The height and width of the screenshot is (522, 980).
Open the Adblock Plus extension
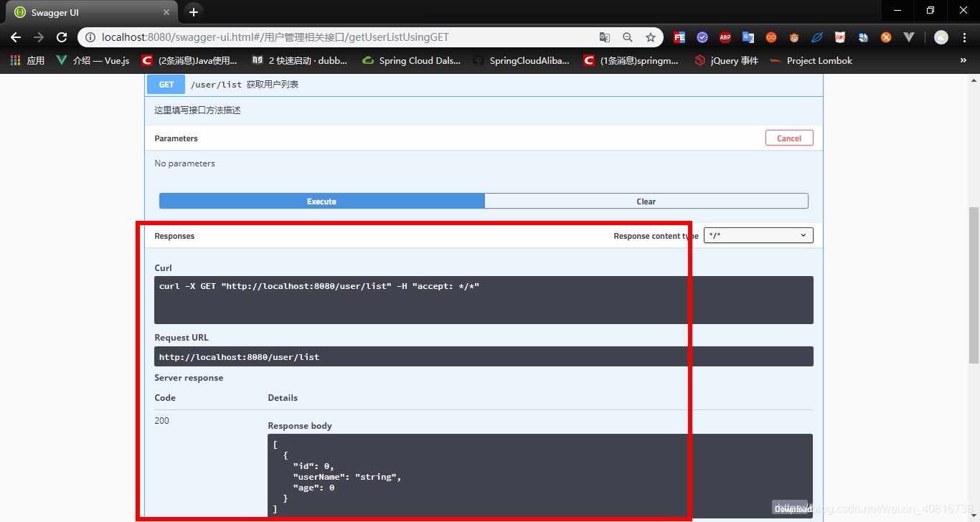click(725, 37)
